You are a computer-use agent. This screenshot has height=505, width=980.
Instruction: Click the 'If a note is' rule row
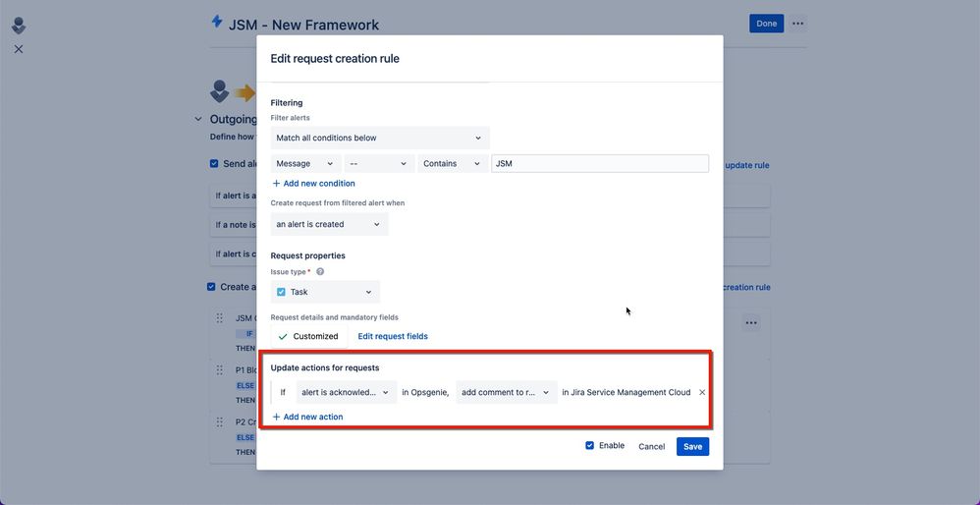[x=489, y=225]
